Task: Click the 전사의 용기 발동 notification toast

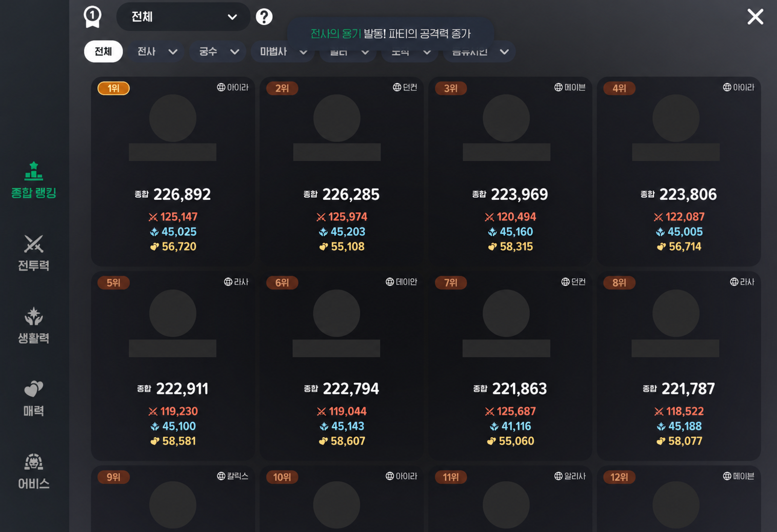Action: coord(390,34)
